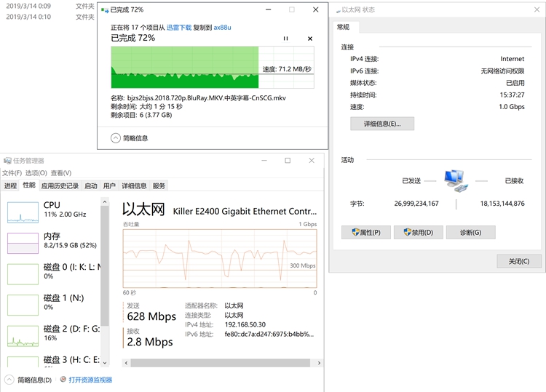Collapse copy dialog details via 简略信息 chevron
Screen dimensions: 546x392
(116, 138)
